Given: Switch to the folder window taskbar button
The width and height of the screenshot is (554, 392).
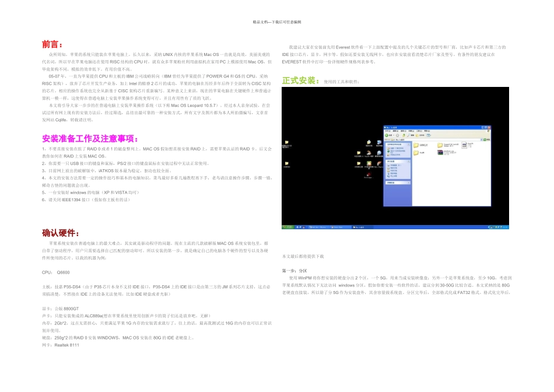Looking at the screenshot, I should coord(362,228).
